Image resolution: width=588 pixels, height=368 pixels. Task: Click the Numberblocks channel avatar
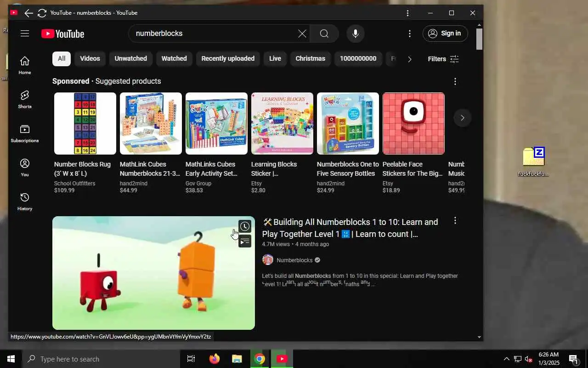[x=268, y=260]
